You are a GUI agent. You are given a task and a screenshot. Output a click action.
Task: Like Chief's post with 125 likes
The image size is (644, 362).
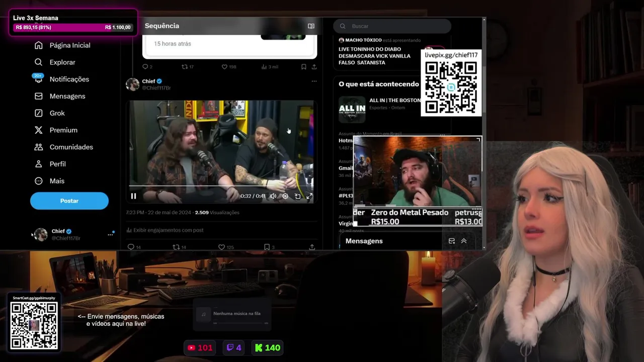point(221,247)
